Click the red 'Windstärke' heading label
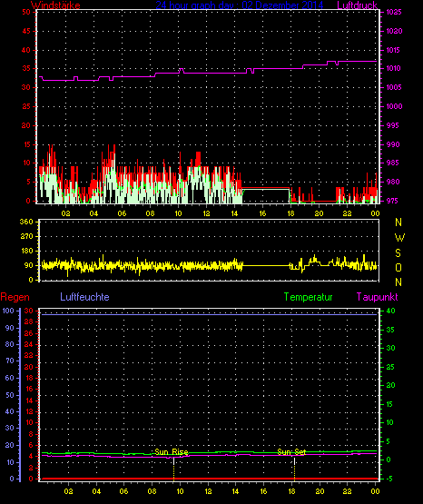Image resolution: width=423 pixels, height=504 pixels. pos(55,5)
